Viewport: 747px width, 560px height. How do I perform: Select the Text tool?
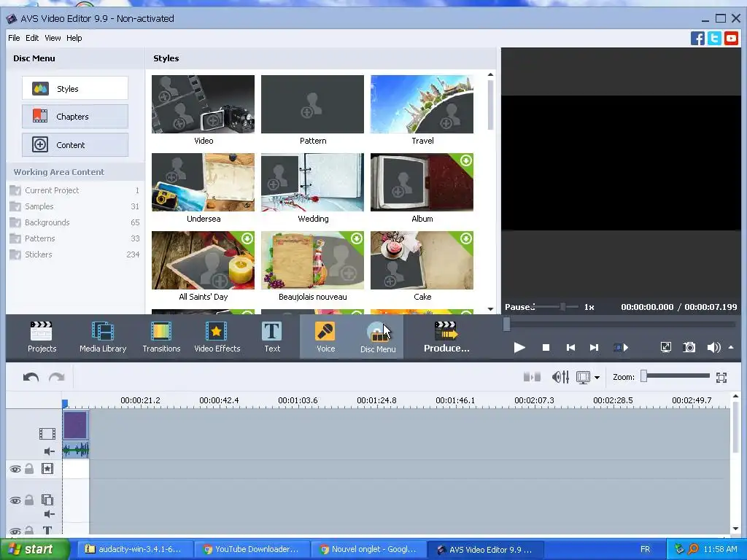pos(272,337)
